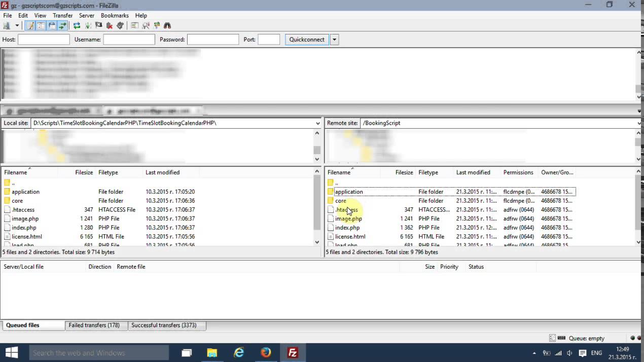Click the Port input field
644x362 pixels.
coord(269,40)
